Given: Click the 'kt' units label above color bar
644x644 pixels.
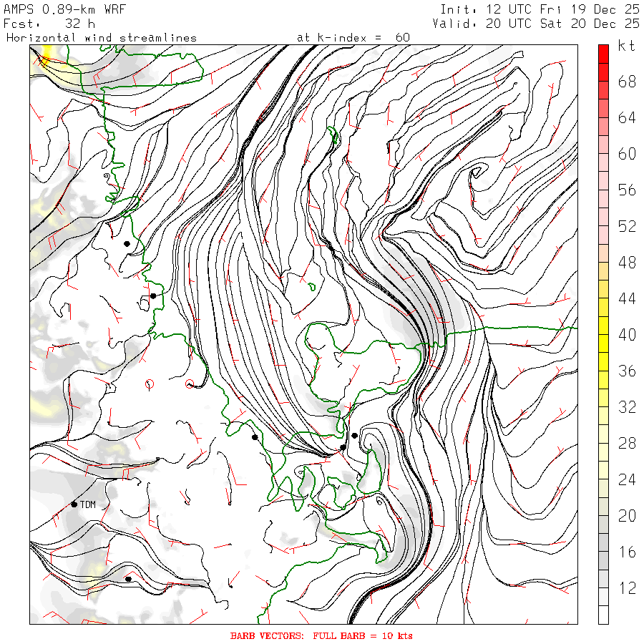Looking at the screenshot, I should [627, 46].
